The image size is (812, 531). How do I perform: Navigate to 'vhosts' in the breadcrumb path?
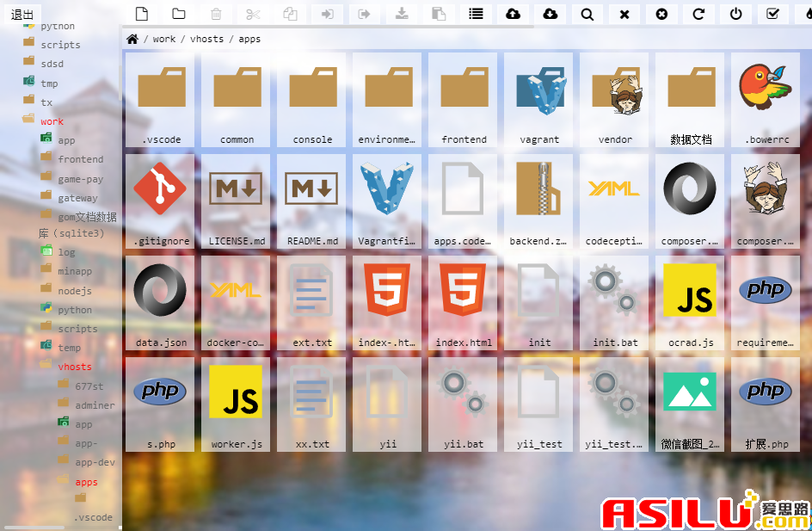206,39
